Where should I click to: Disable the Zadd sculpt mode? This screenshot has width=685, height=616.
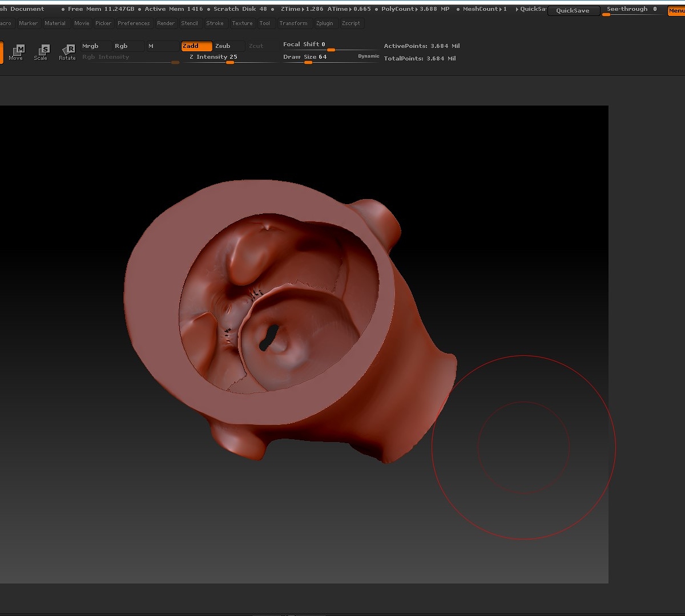click(x=197, y=46)
